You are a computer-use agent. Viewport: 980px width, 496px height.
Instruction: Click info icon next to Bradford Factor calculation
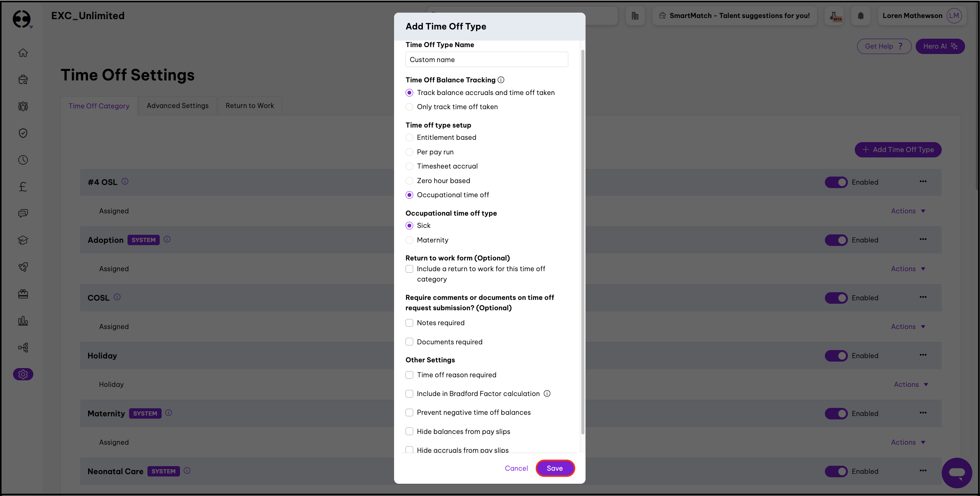[547, 393]
